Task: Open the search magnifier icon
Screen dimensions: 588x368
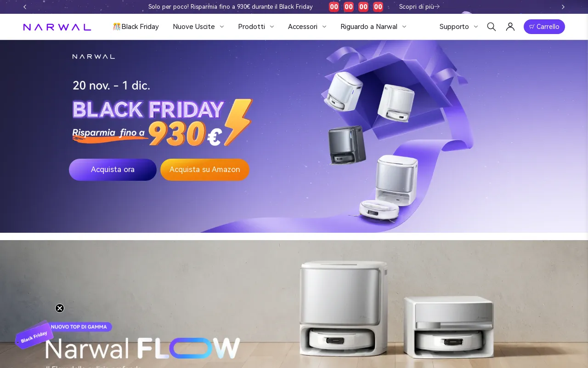Action: [491, 27]
